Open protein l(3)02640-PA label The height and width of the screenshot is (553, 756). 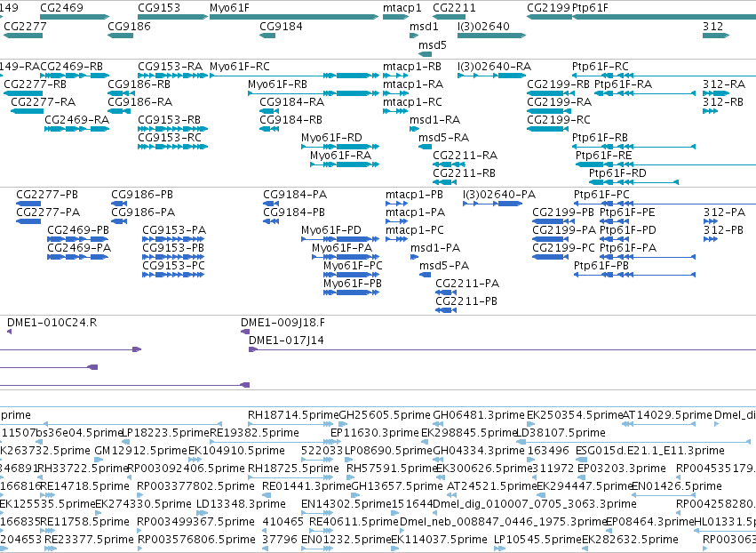499,195
